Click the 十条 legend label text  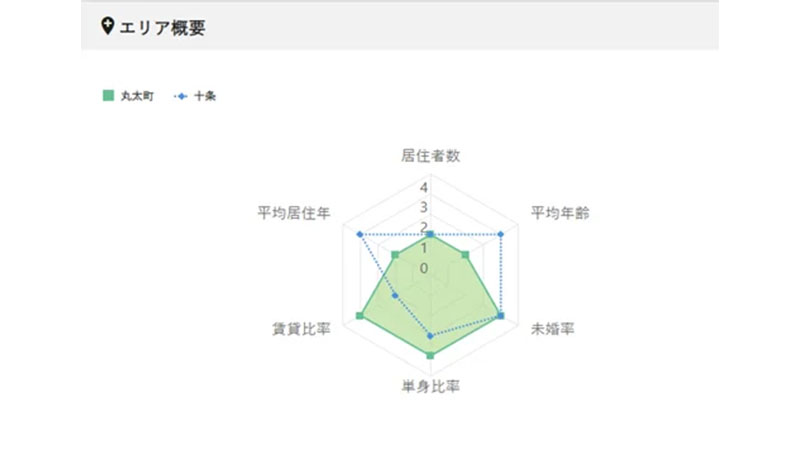205,96
